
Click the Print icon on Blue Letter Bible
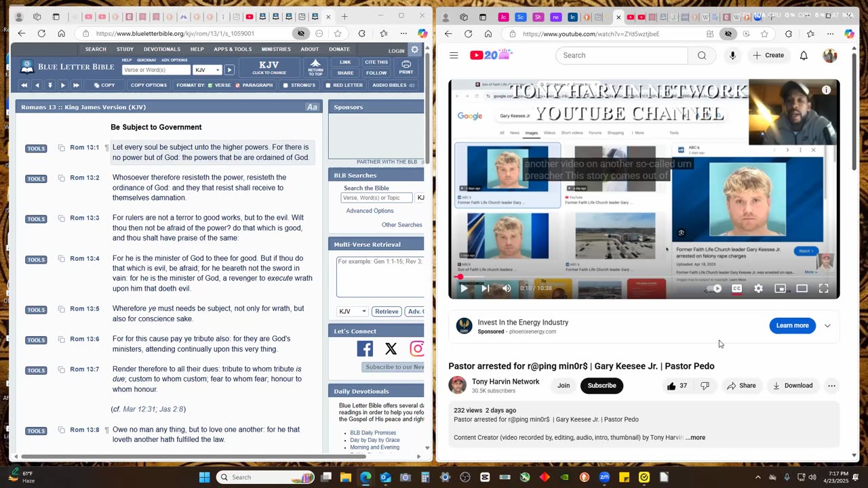[x=406, y=67]
